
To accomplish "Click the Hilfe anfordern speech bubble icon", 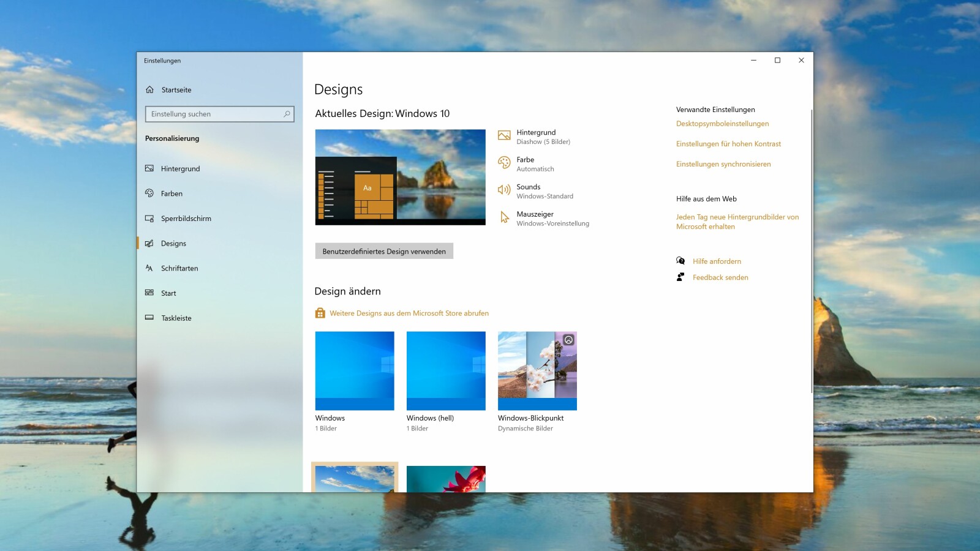I will (680, 261).
